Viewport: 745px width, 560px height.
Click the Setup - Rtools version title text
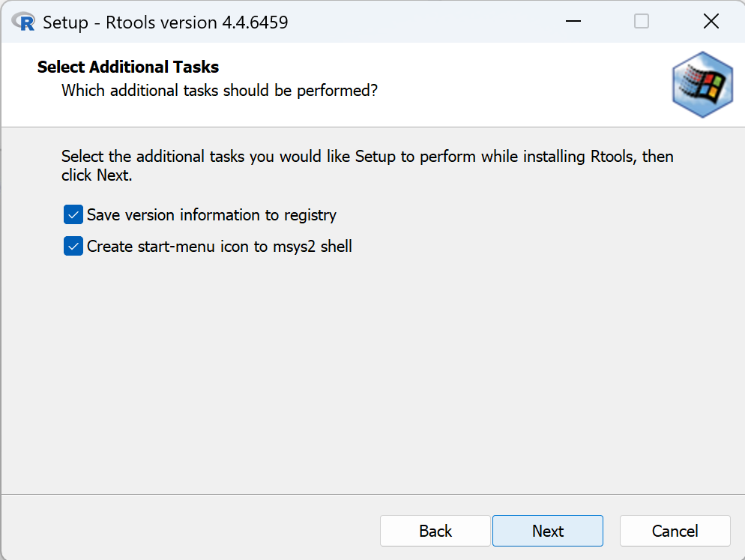[x=166, y=22]
